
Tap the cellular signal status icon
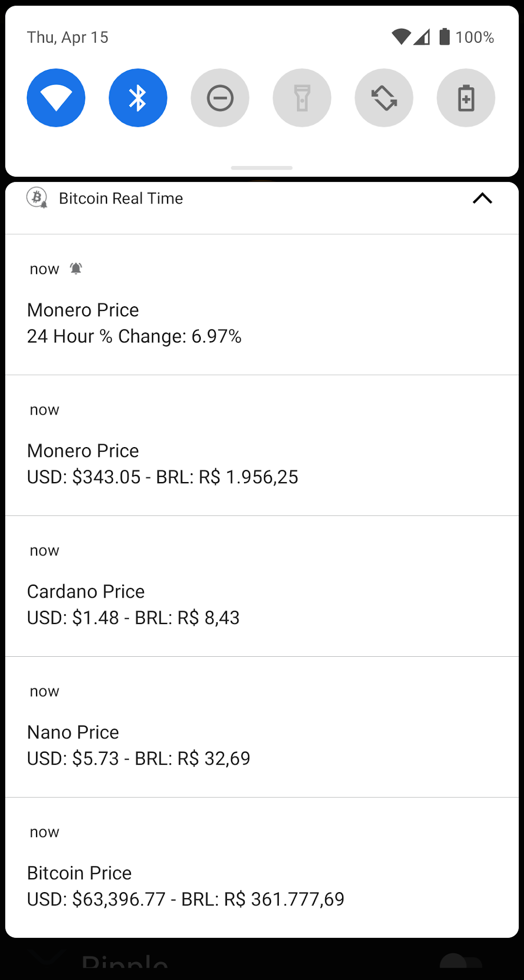pyautogui.click(x=422, y=37)
